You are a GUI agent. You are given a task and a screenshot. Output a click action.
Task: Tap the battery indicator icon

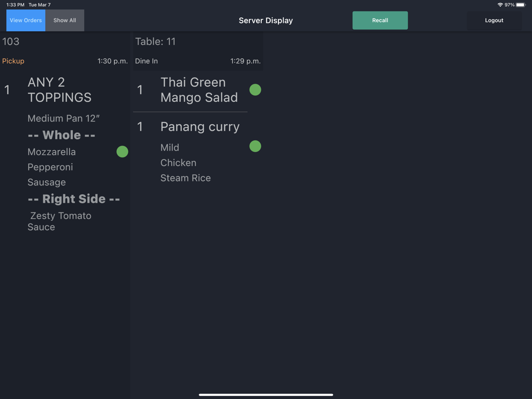click(520, 5)
